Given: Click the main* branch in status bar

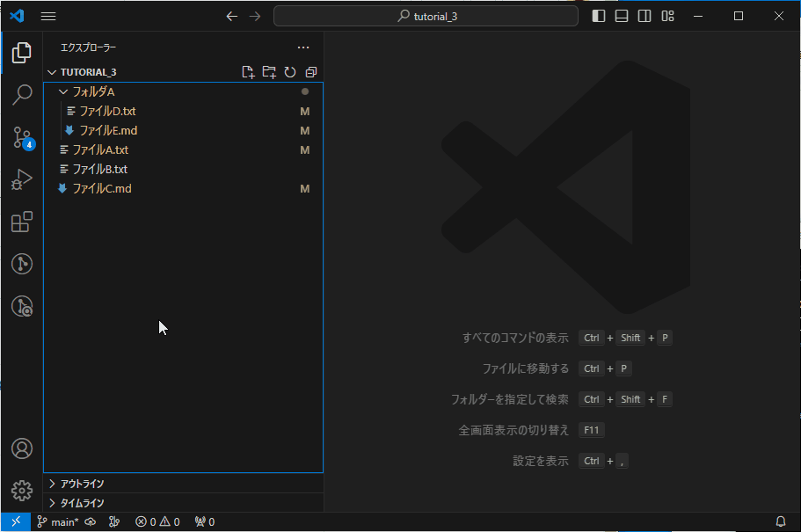Looking at the screenshot, I should (x=57, y=521).
